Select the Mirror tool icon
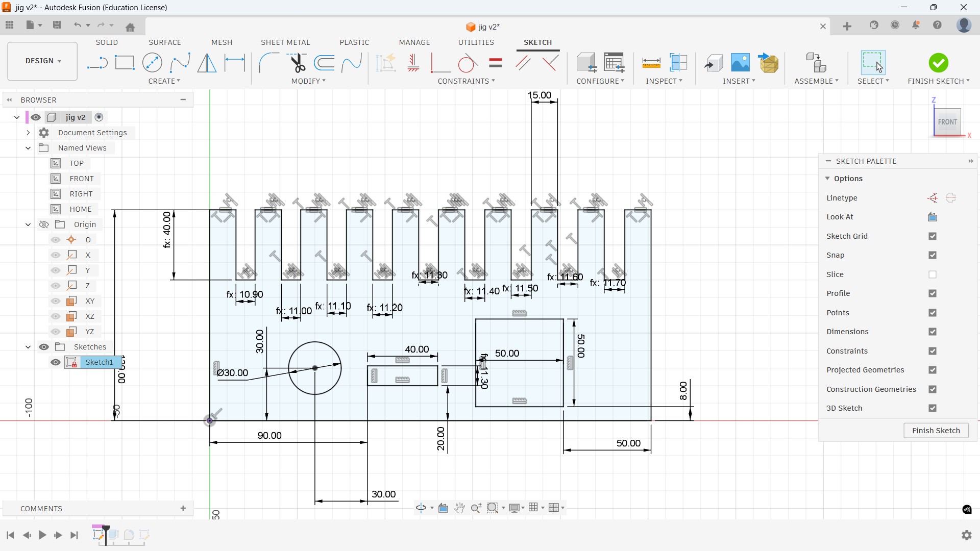 207,63
